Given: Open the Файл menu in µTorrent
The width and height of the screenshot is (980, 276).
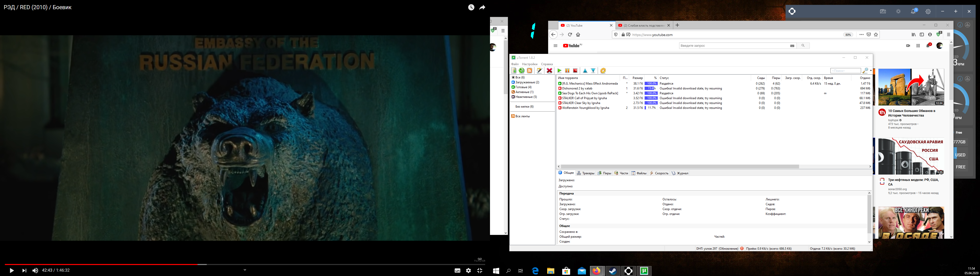Looking at the screenshot, I should pyautogui.click(x=515, y=64).
